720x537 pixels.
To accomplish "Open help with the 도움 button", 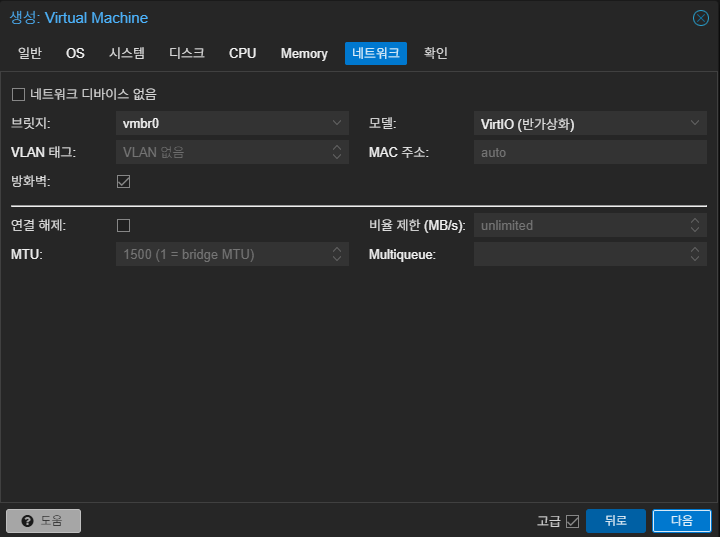I will [x=44, y=521].
